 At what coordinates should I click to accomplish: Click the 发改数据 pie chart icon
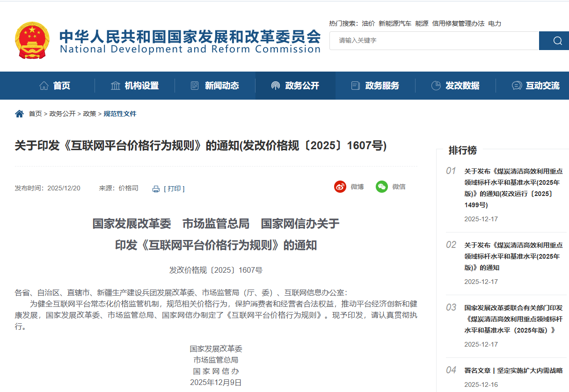(x=436, y=86)
